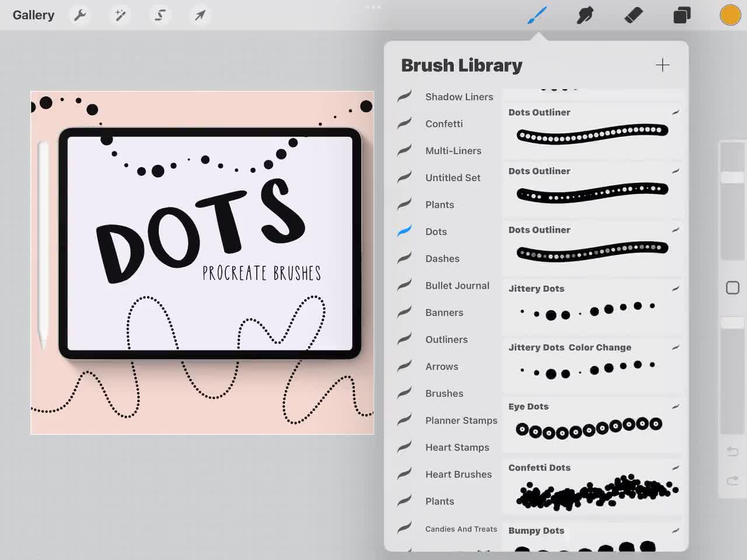The image size is (747, 560).
Task: Select the Jittery Dots brush
Action: click(592, 306)
